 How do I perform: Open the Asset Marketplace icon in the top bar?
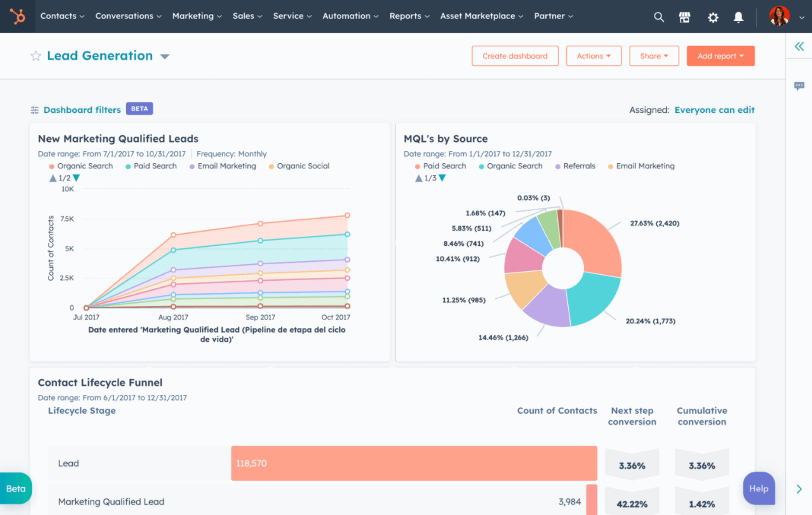pyautogui.click(x=685, y=17)
